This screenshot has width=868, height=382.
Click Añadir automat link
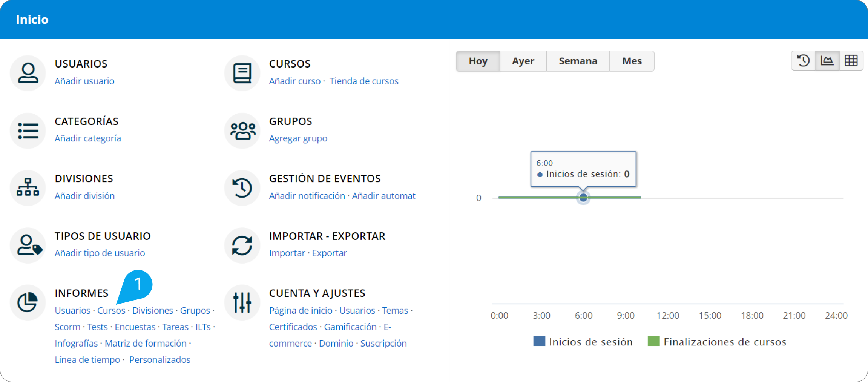[383, 196]
